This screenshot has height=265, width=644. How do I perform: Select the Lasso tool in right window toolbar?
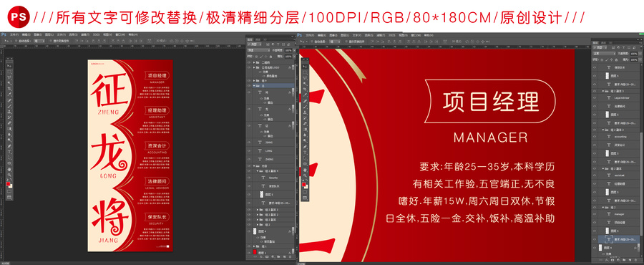[305, 77]
